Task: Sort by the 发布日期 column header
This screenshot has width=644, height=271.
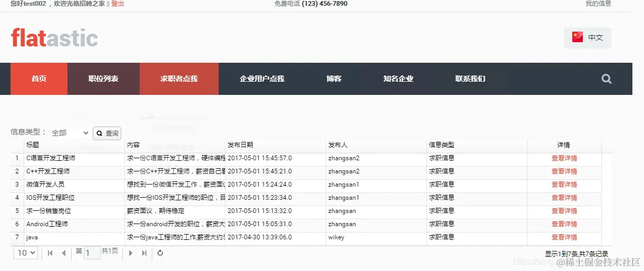Action: (x=275, y=145)
